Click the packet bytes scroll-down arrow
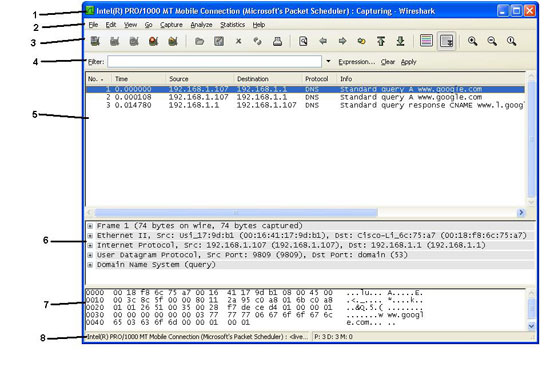Screen dimensions: 550x383 pyautogui.click(x=531, y=326)
